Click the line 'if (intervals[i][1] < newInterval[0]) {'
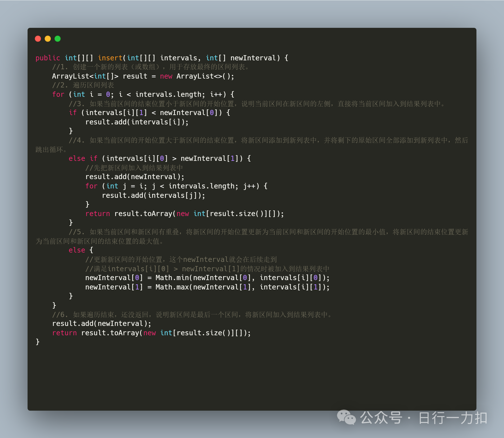This screenshot has height=438, width=504. click(149, 113)
